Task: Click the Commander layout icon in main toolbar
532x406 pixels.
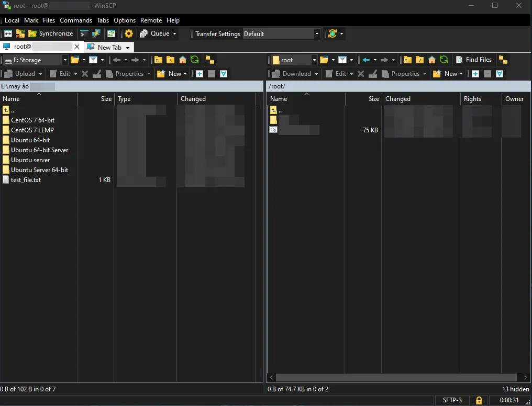Action: [x=8, y=33]
